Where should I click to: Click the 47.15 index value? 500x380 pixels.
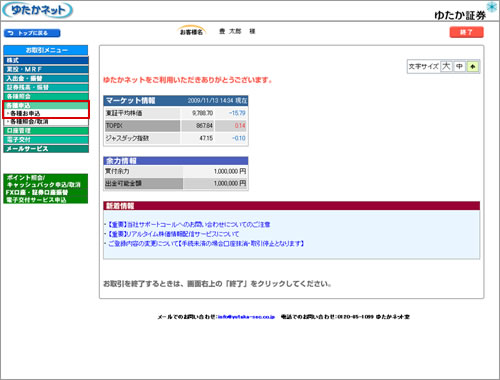point(206,138)
